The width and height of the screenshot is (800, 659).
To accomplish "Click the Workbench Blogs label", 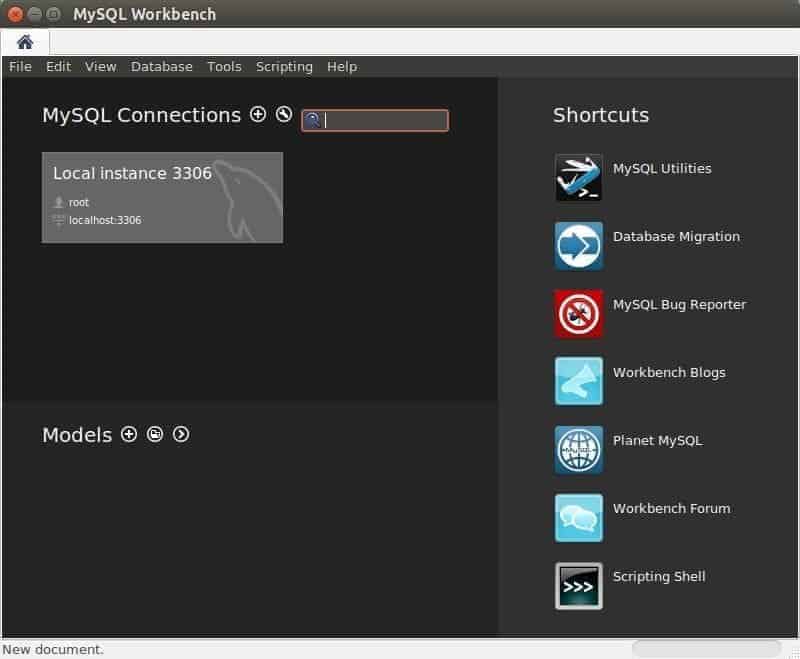I will tap(669, 373).
